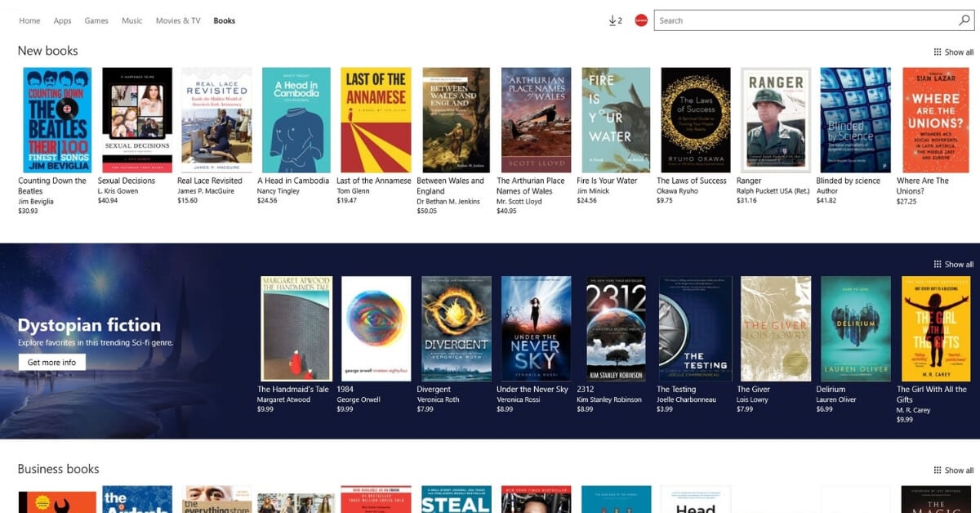
Task: Click 'George Orwell' author name
Action: [x=359, y=399]
